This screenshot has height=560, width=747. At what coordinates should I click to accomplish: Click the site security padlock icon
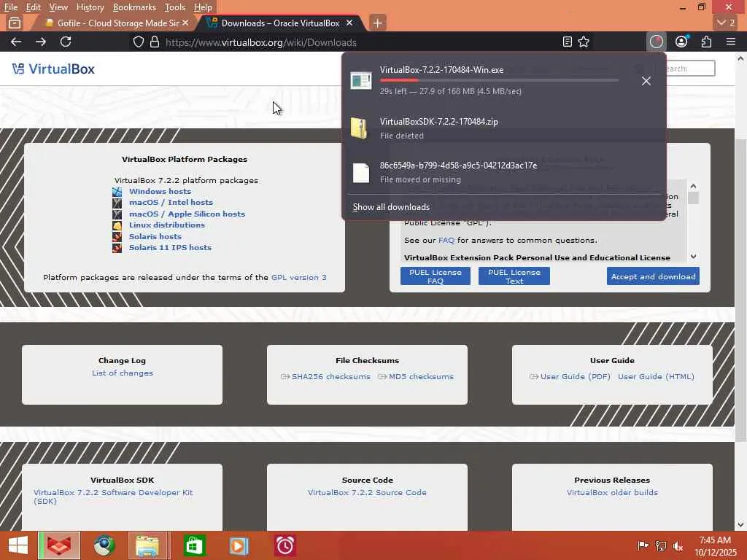click(155, 42)
